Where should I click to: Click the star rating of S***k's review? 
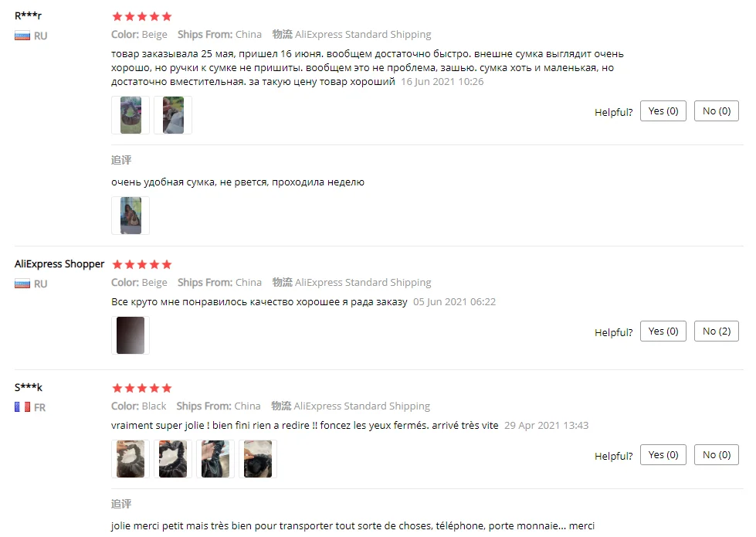click(142, 389)
